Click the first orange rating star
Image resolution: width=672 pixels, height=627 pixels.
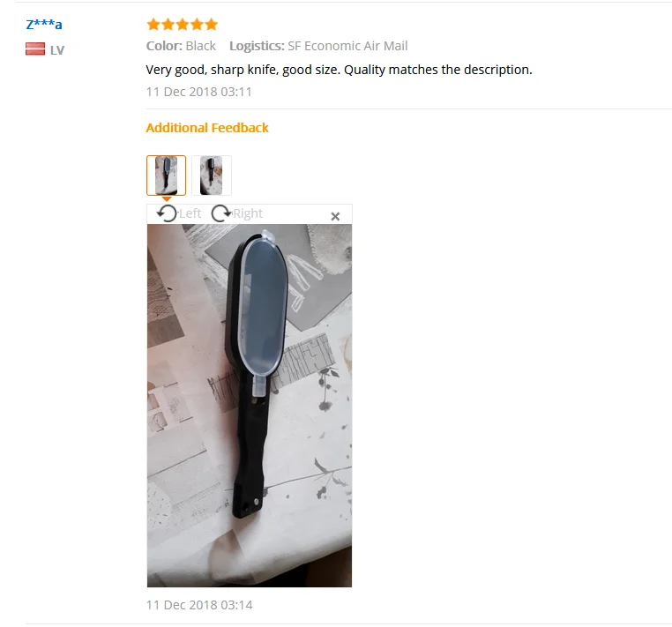click(153, 25)
